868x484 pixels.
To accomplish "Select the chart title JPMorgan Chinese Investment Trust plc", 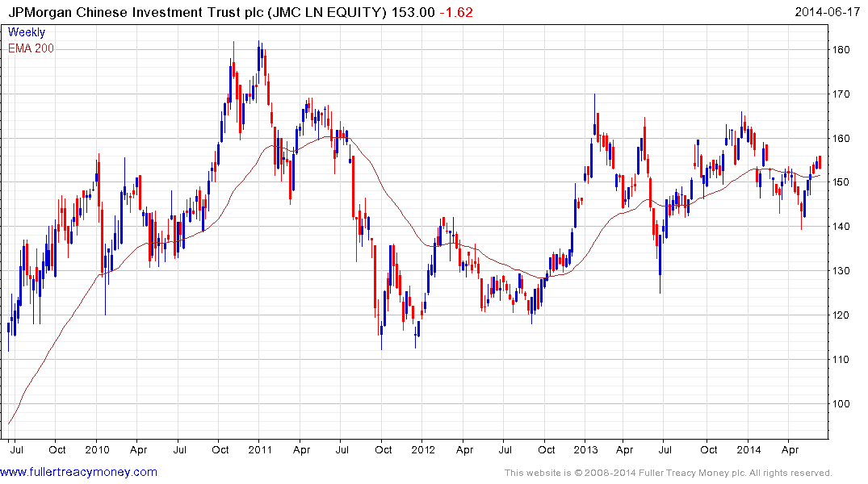I will (x=136, y=12).
